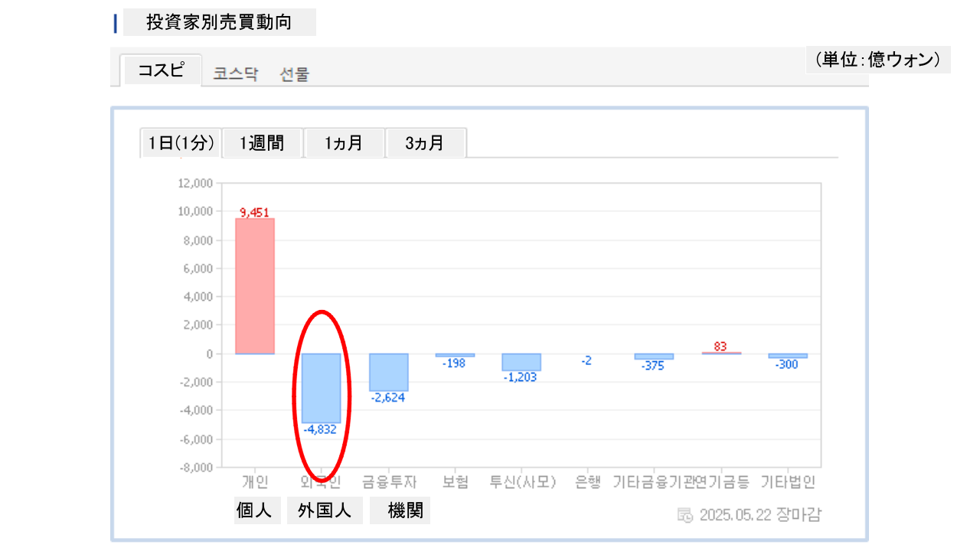This screenshot has width=980, height=551.
Task: Switch chart to 1週間 period
Action: click(262, 143)
